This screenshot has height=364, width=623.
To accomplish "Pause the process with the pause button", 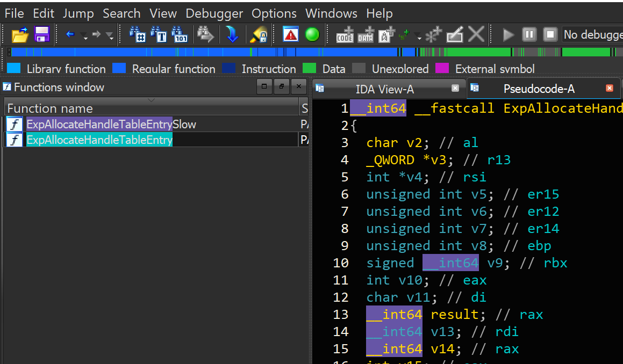I will pyautogui.click(x=529, y=34).
